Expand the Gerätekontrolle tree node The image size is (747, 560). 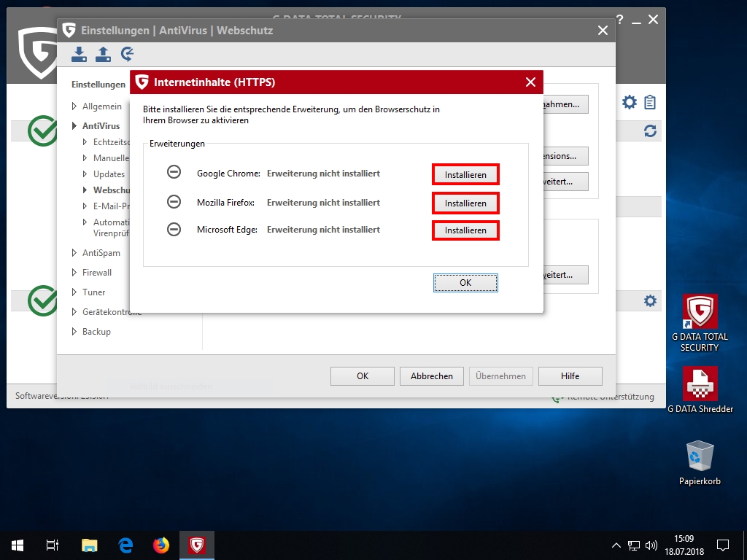click(74, 312)
